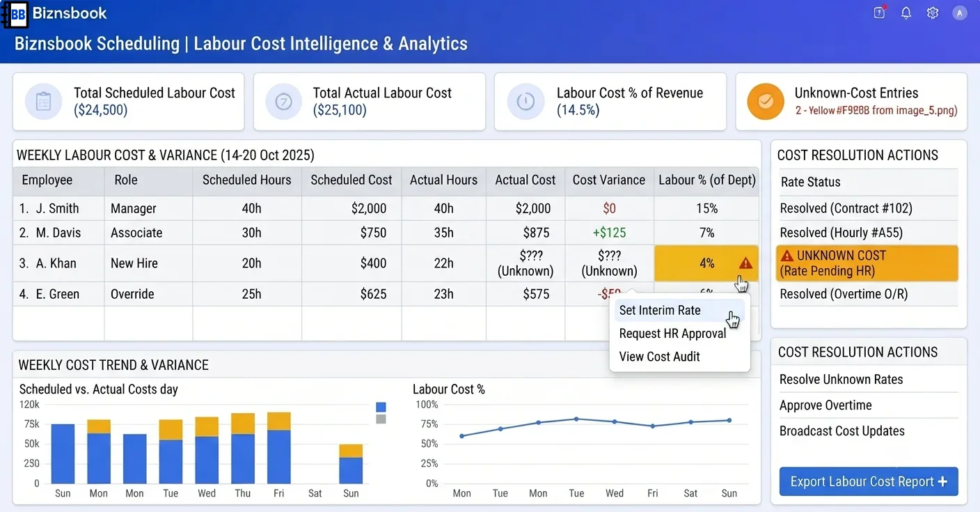The image size is (980, 512).
Task: Click the clock icon on Labour Cost % of Revenue
Action: pos(525,102)
